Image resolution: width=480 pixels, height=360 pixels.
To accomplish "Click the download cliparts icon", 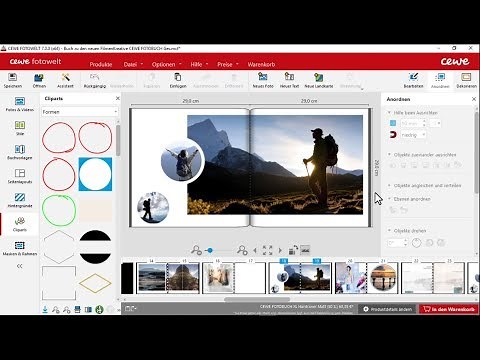I will (x=45, y=310).
